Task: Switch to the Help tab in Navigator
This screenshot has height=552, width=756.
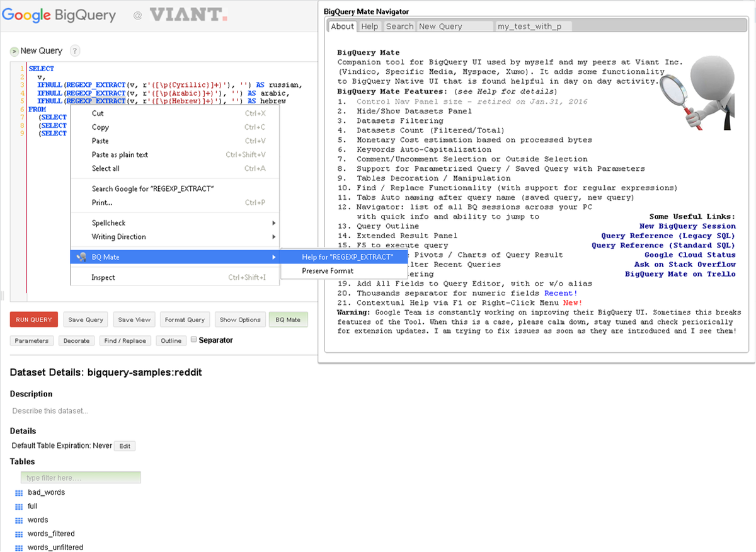Action: click(x=370, y=26)
